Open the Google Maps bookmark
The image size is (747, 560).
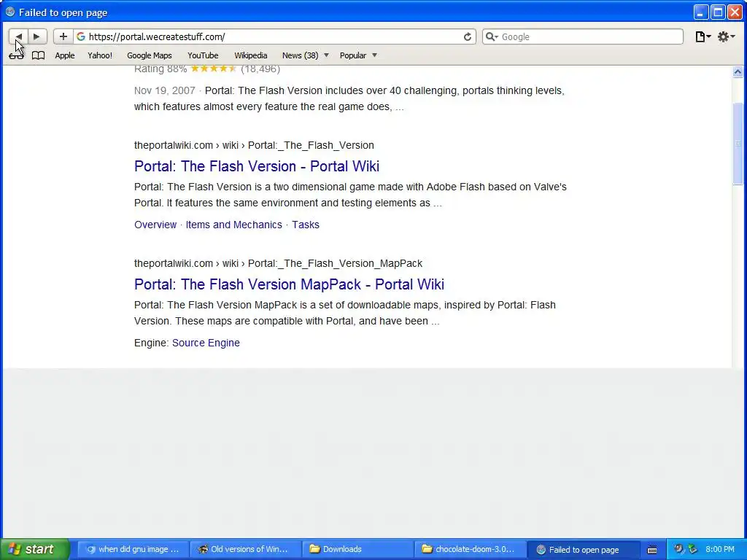(x=149, y=55)
